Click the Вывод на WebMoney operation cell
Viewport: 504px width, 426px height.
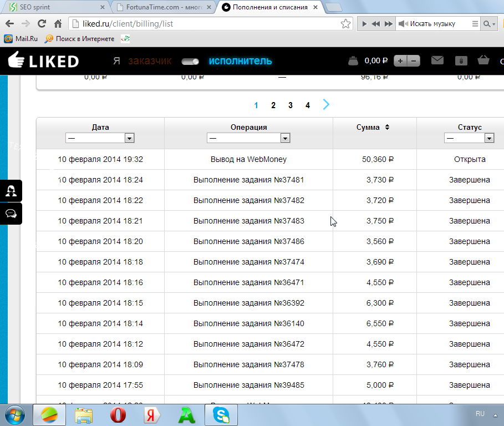[248, 159]
